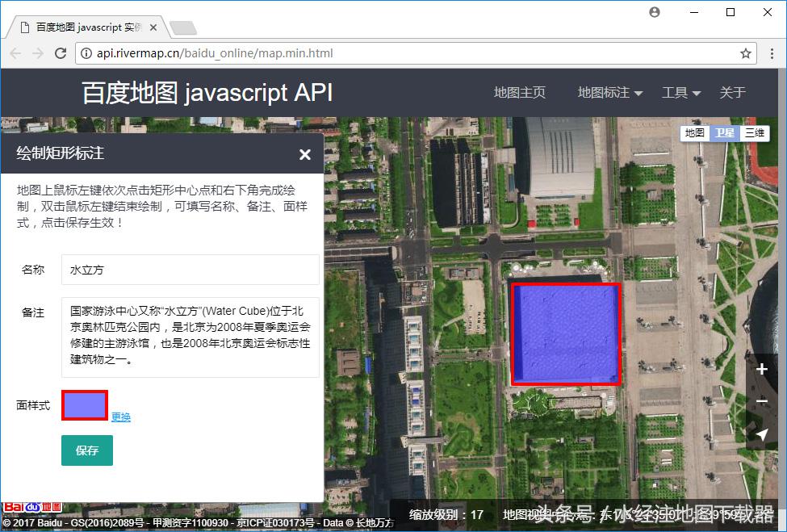The image size is (787, 532).
Task: Open the 地图标注 dropdown menu
Action: (604, 92)
